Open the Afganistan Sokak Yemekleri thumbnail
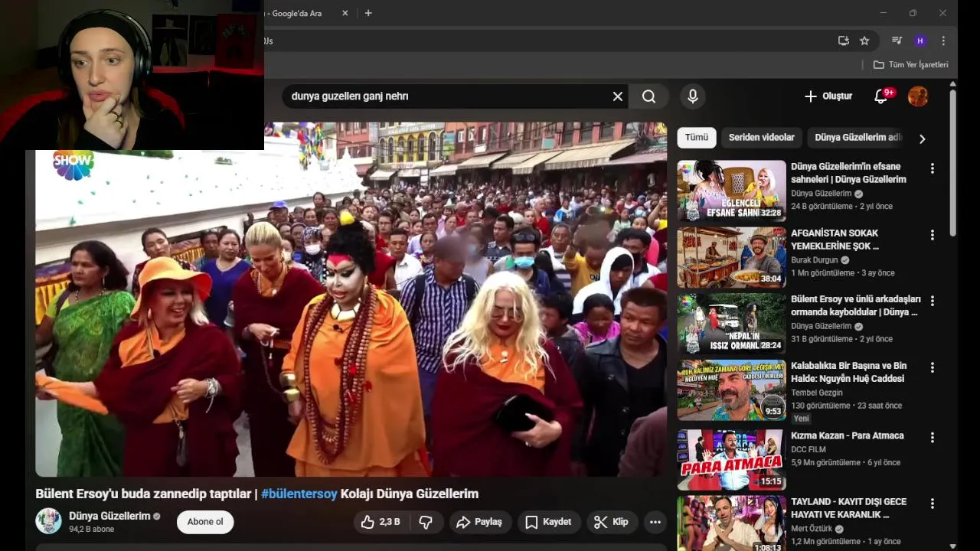The width and height of the screenshot is (980, 551). 731,257
